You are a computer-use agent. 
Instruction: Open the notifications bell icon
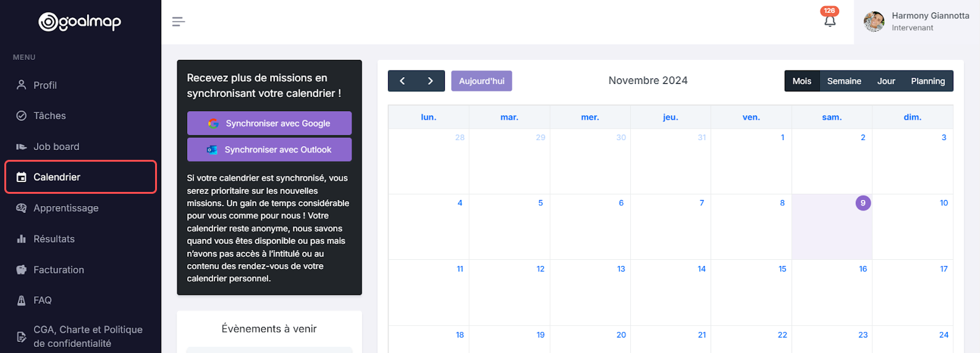830,21
